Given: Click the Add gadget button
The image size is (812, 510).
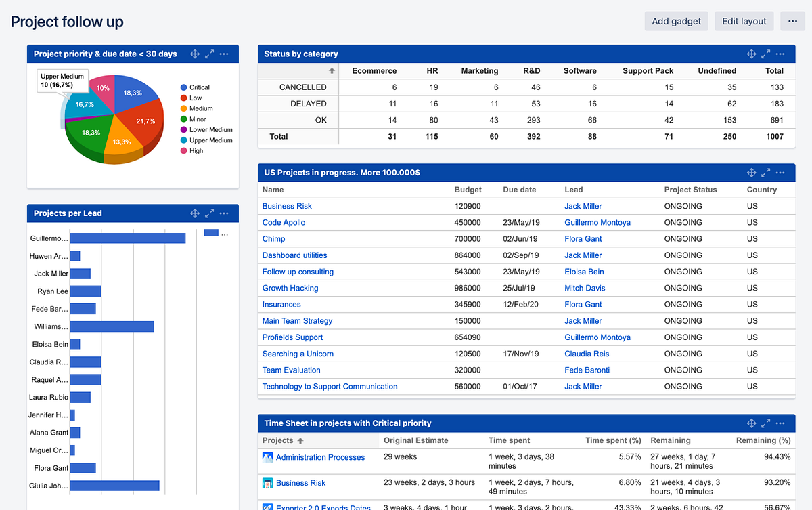Looking at the screenshot, I should coord(676,21).
